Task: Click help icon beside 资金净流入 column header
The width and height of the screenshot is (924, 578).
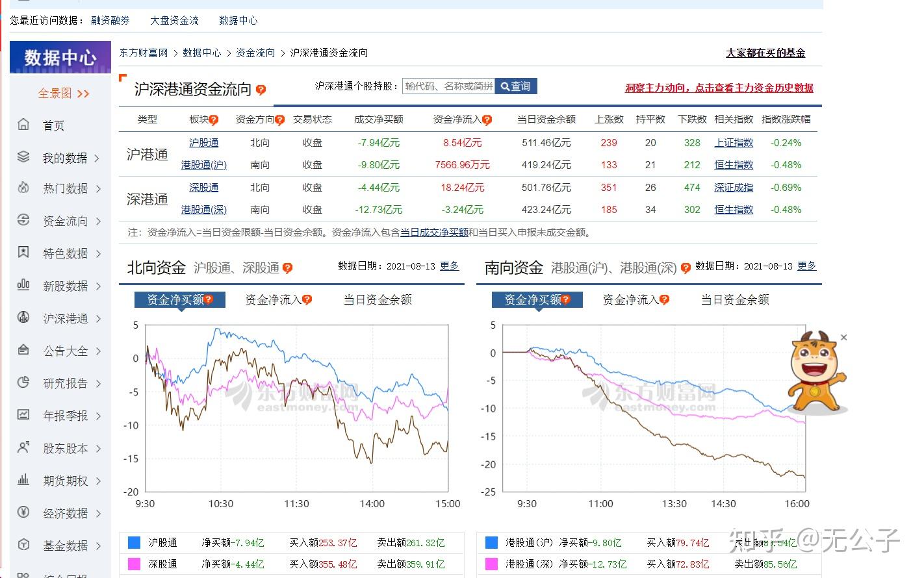Action: click(487, 119)
